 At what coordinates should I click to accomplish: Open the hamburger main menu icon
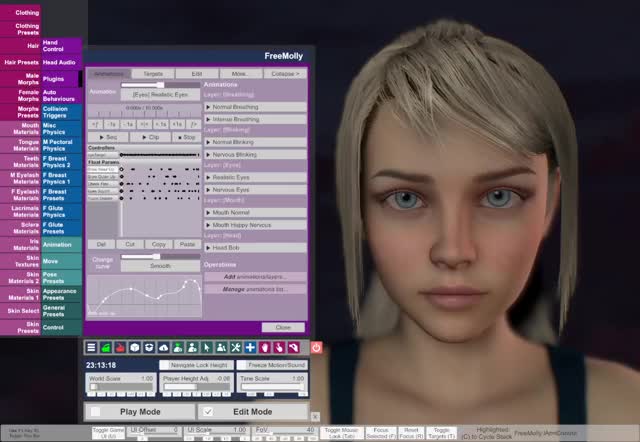[91, 348]
